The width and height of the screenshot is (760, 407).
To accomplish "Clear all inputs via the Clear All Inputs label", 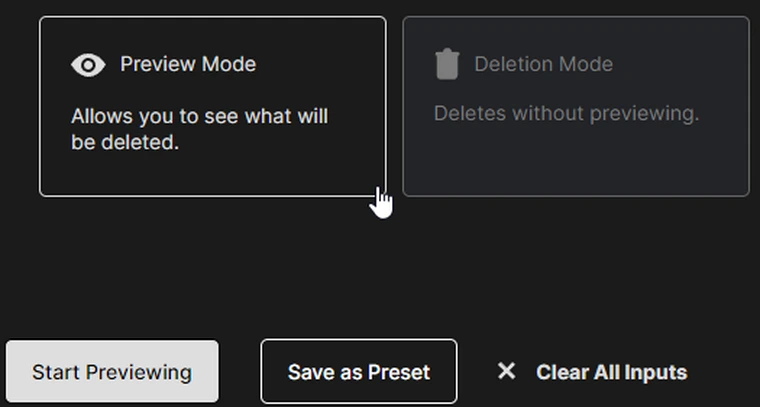I will (x=611, y=372).
